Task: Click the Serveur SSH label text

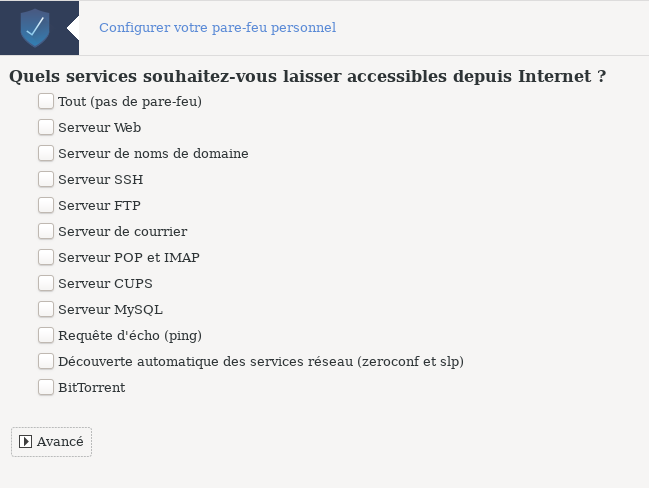Action: coord(101,180)
